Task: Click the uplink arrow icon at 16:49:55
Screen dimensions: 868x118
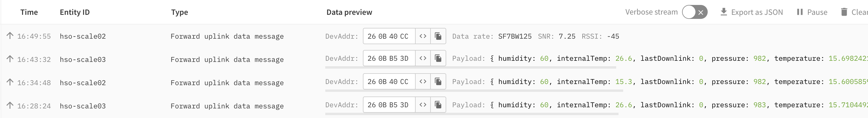Action: (x=10, y=35)
